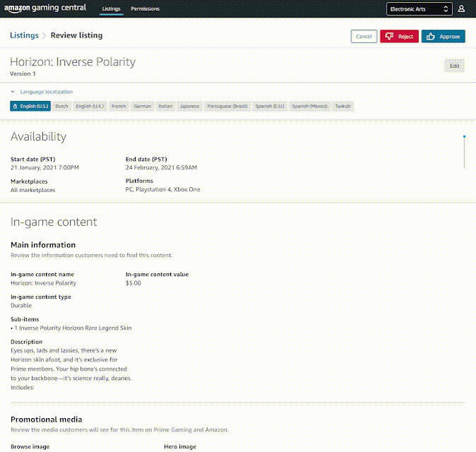Select the Spanish (Mexico) language tab
Viewport: 476px width, 452px height.
pyautogui.click(x=309, y=106)
